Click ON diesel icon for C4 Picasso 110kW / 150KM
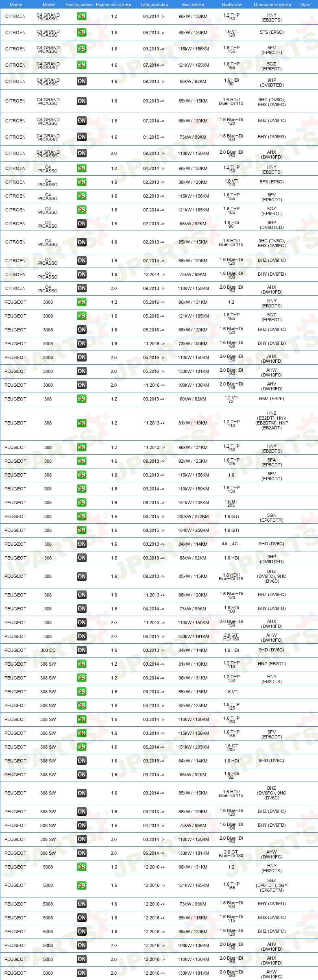The width and height of the screenshot is (318, 980). [82, 288]
